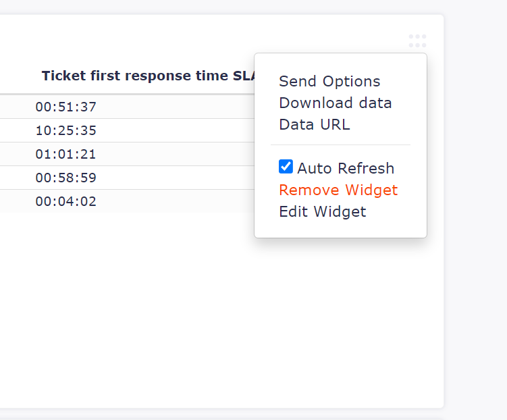This screenshot has height=420, width=507.
Task: Choose Send Options from the widget menu
Action: tap(329, 81)
